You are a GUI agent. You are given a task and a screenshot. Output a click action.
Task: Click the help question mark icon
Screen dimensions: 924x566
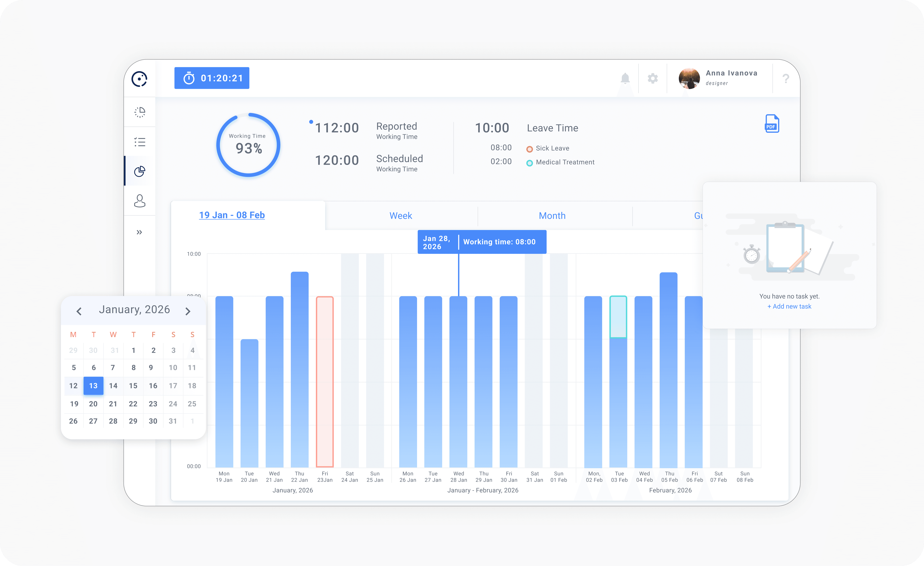786,78
